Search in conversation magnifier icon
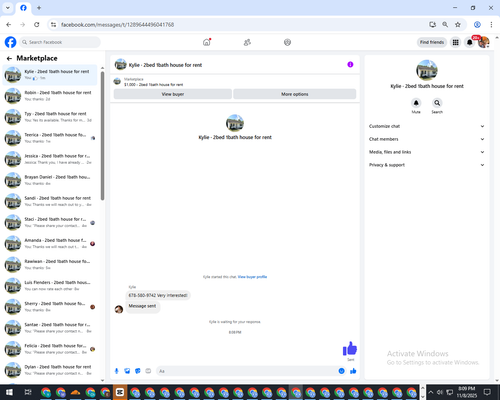The image size is (500, 400). (x=437, y=103)
